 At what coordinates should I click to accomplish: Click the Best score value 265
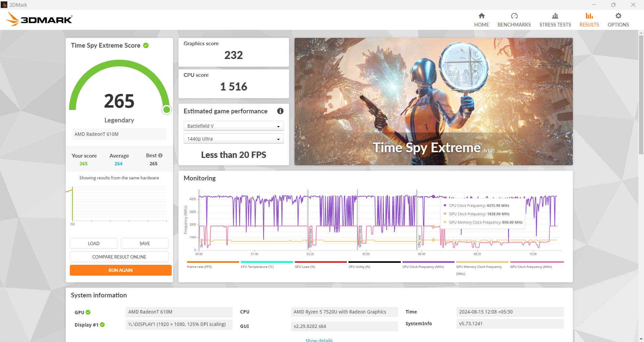pos(153,164)
